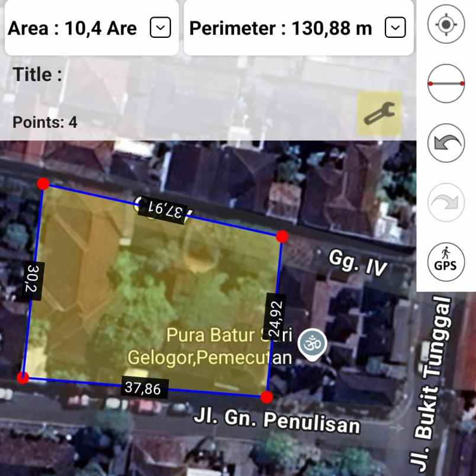Click the Pura Batur Sari place name
The height and width of the screenshot is (476, 476).
(227, 335)
